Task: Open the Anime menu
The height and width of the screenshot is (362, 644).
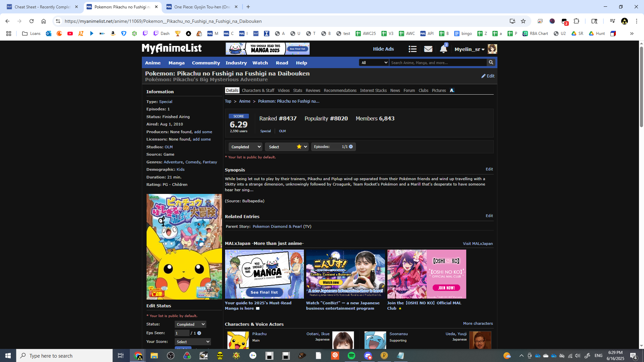Action: coord(153,63)
